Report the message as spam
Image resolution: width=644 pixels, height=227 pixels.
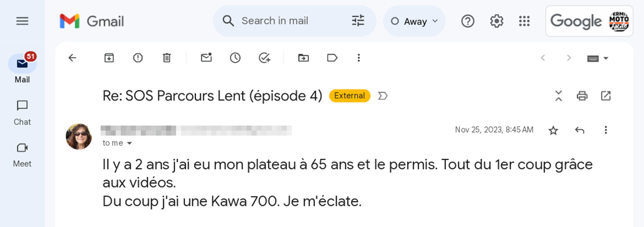(x=138, y=58)
